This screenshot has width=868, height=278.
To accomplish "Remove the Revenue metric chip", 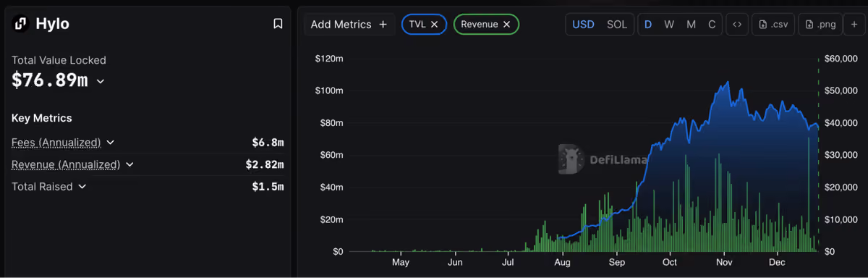I will [x=506, y=24].
